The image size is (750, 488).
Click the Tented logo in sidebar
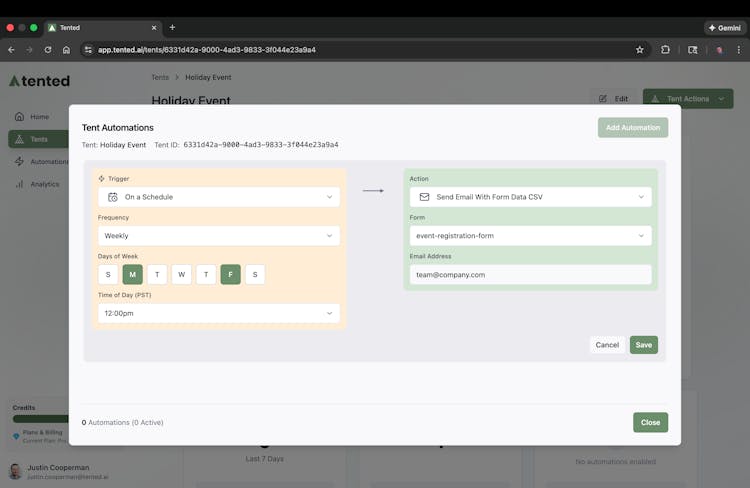pos(39,81)
